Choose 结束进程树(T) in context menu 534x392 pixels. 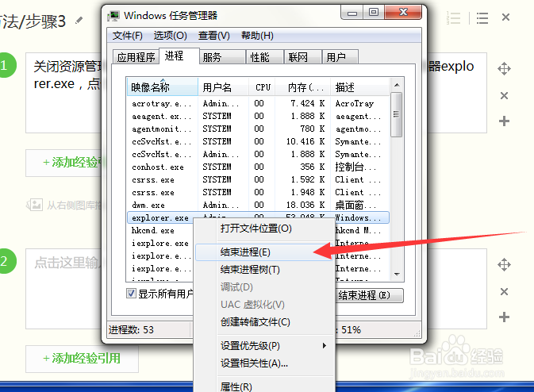pyautogui.click(x=264, y=270)
